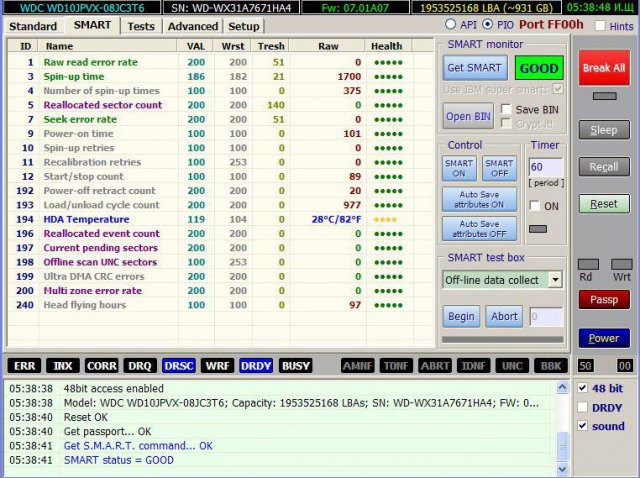Click the SMART OFF control button
The image size is (640, 478).
498,168
